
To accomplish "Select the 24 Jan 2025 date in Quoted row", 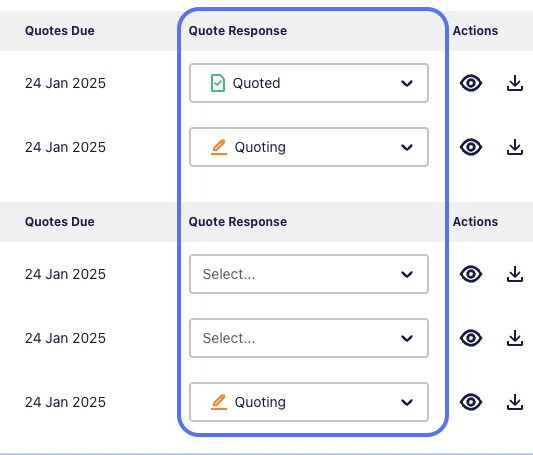I will 65,83.
